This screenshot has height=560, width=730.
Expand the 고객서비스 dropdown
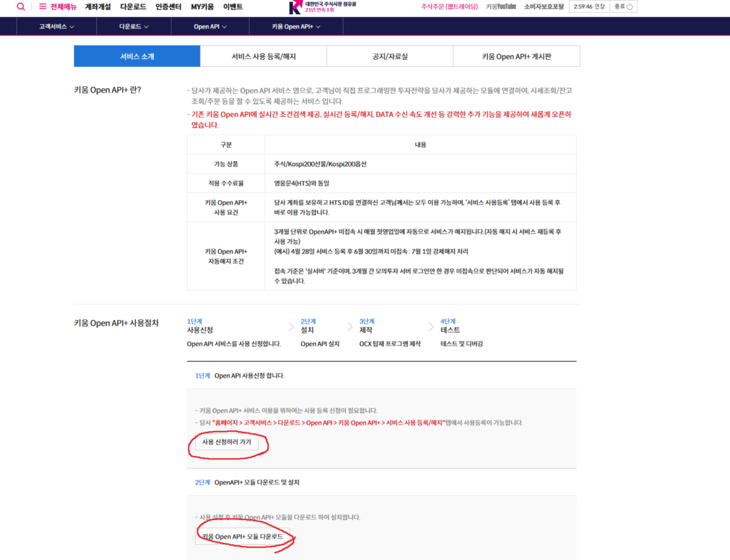tap(56, 26)
